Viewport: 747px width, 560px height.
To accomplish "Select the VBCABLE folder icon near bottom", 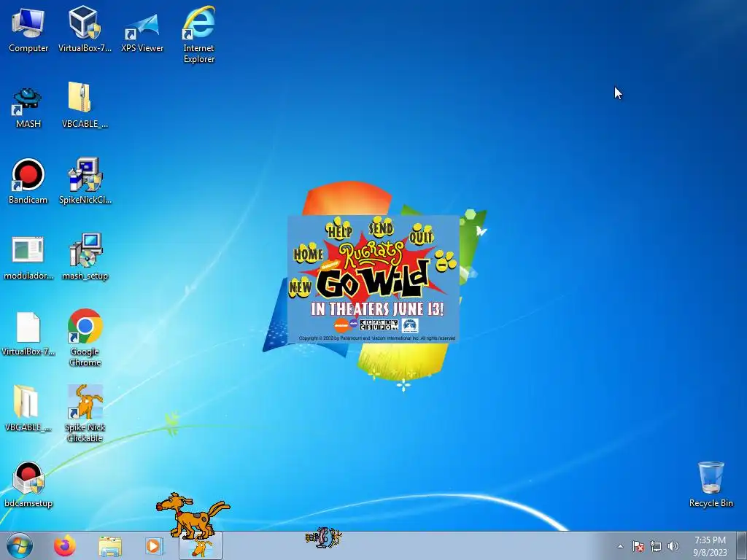I will click(28, 408).
